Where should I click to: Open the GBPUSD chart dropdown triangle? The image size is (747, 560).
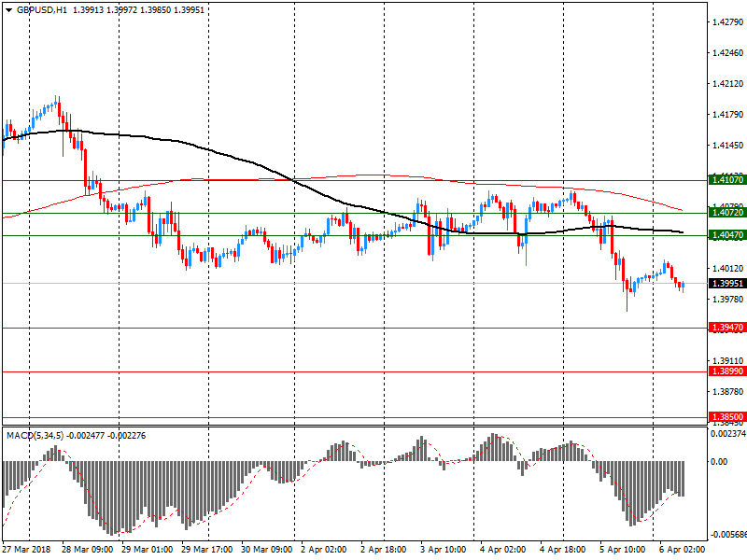coord(8,10)
